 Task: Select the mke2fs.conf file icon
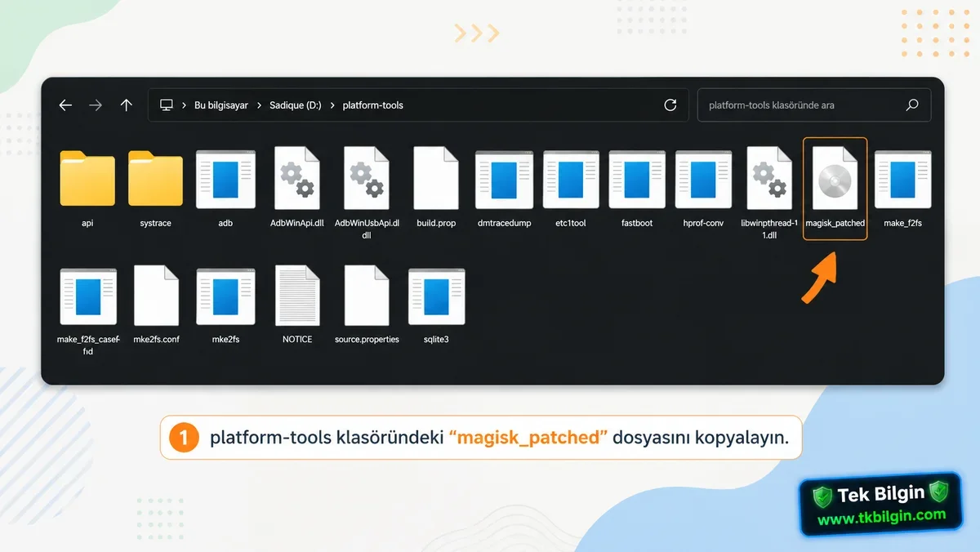[156, 296]
